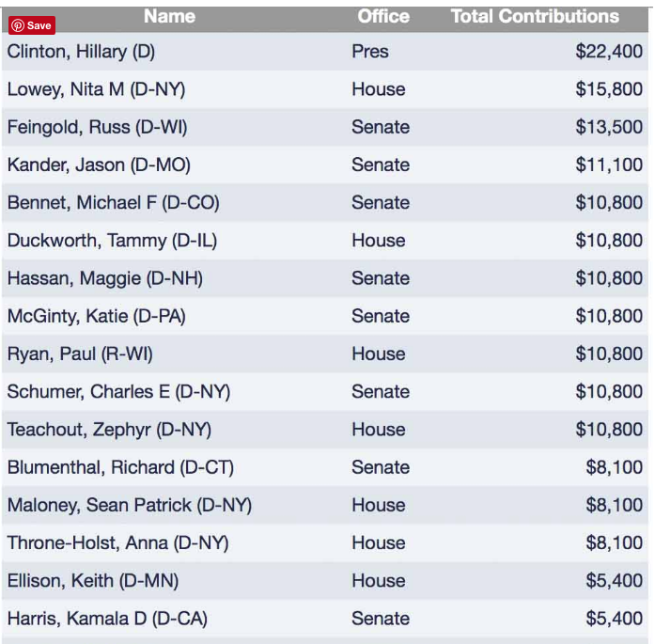Select McGinty, Katie (D-PA) name
The image size is (655, 644).
click(x=97, y=316)
